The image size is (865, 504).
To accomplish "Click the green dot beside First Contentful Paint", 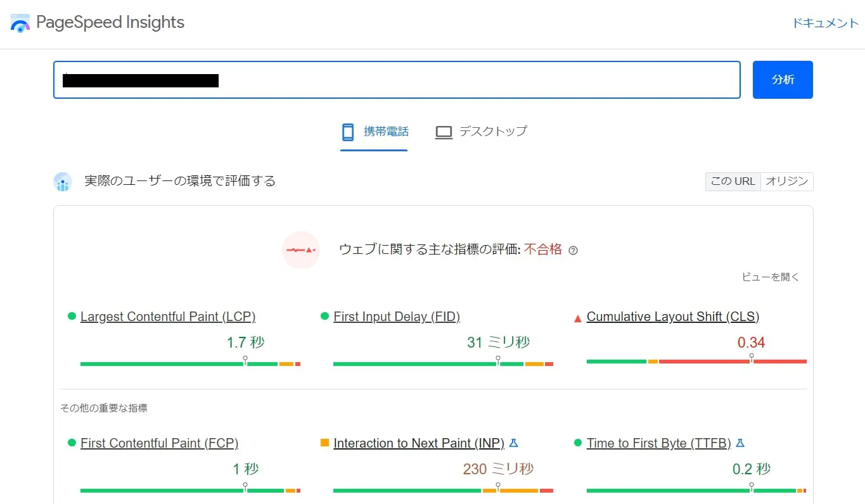I will point(72,443).
